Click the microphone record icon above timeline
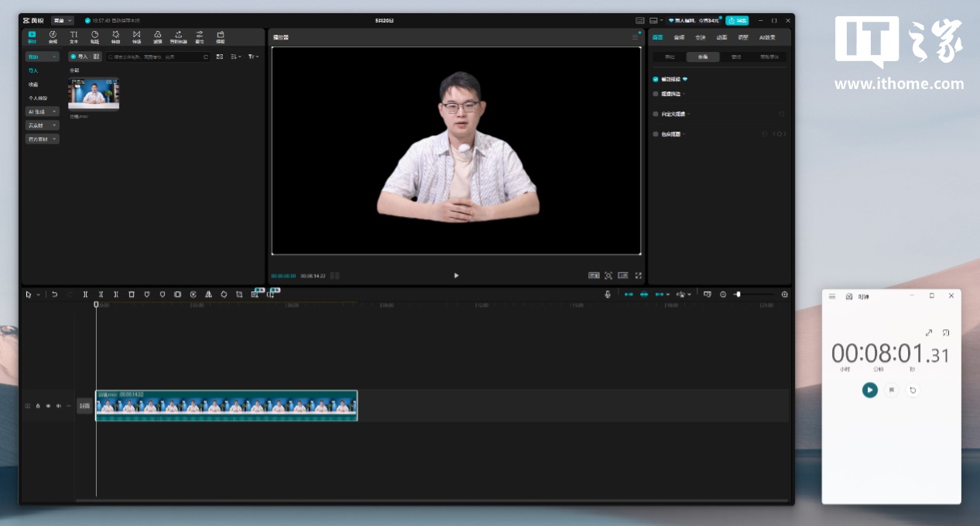The width and height of the screenshot is (980, 526). click(x=608, y=294)
